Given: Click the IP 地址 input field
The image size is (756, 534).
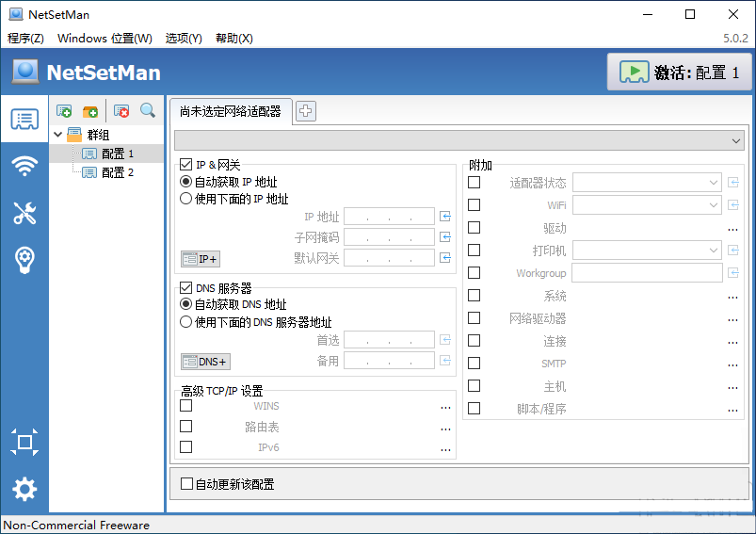Looking at the screenshot, I should click(389, 216).
